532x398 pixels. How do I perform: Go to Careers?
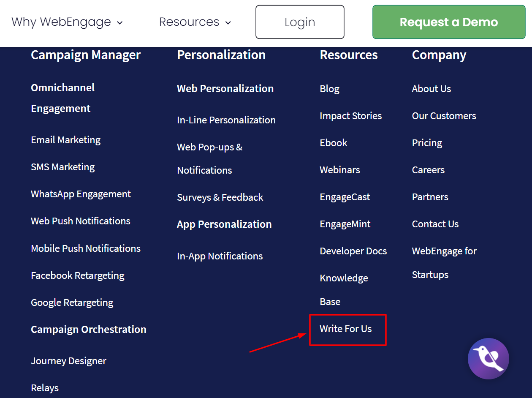pyautogui.click(x=428, y=170)
